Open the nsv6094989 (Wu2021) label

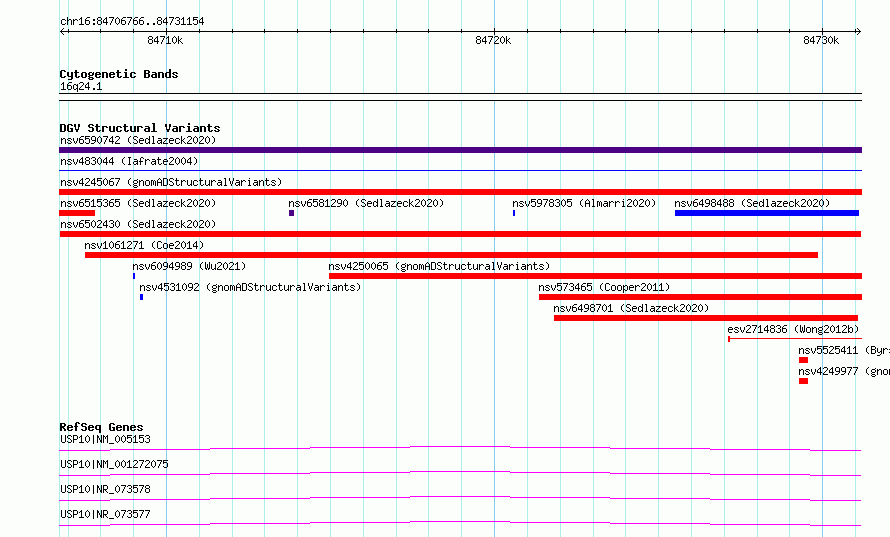(x=189, y=266)
